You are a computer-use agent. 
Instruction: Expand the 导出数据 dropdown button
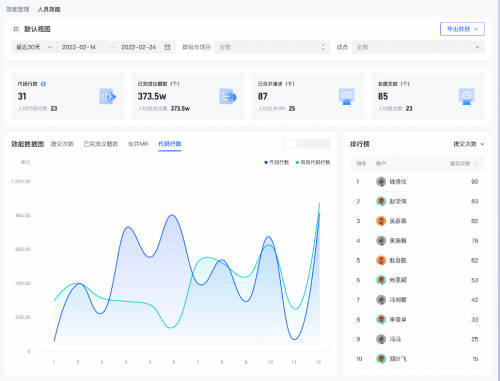(x=462, y=29)
